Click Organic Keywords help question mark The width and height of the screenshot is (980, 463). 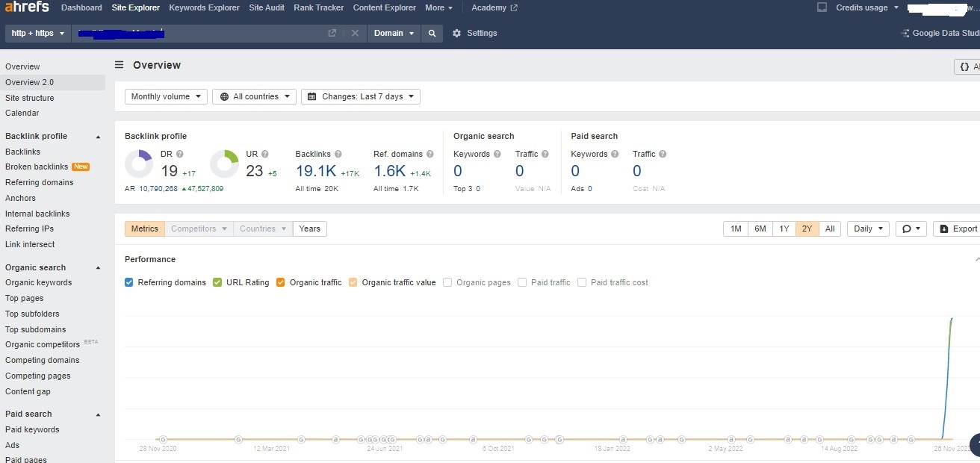(497, 154)
